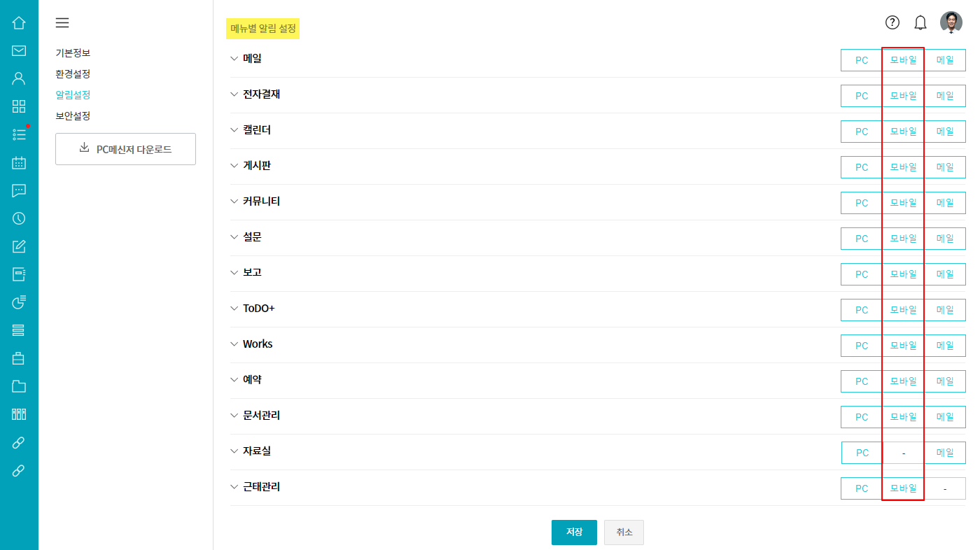Open the chat bubble icon in sidebar
Image resolution: width=980 pixels, height=550 pixels.
19,190
